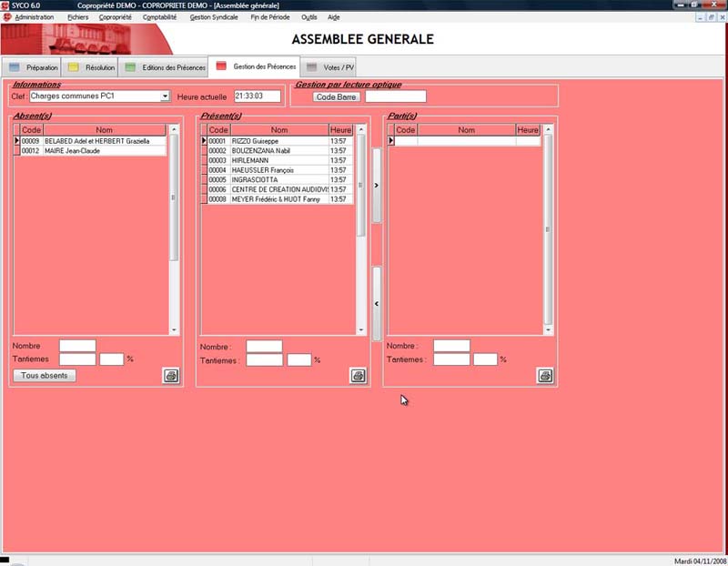Switch to the Résolution tab

[91, 67]
